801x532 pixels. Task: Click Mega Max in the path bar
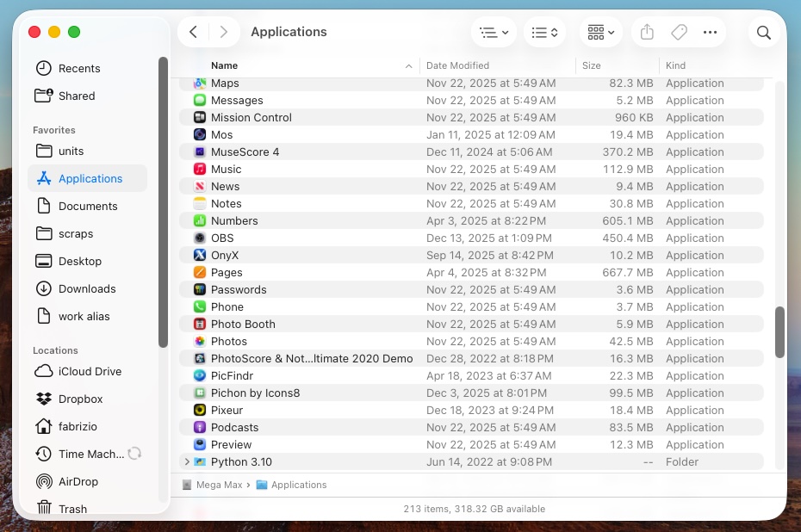coord(213,485)
